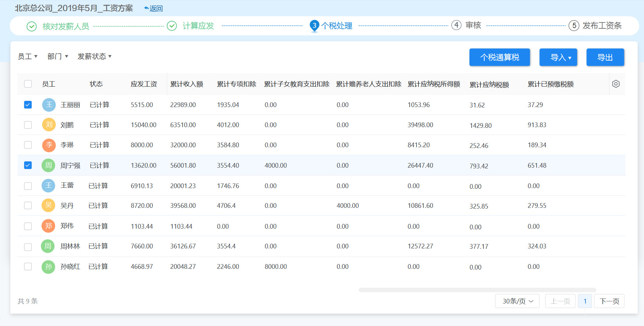Click 李琳's orange avatar icon
Screen dimensions: 644x326
(49, 145)
